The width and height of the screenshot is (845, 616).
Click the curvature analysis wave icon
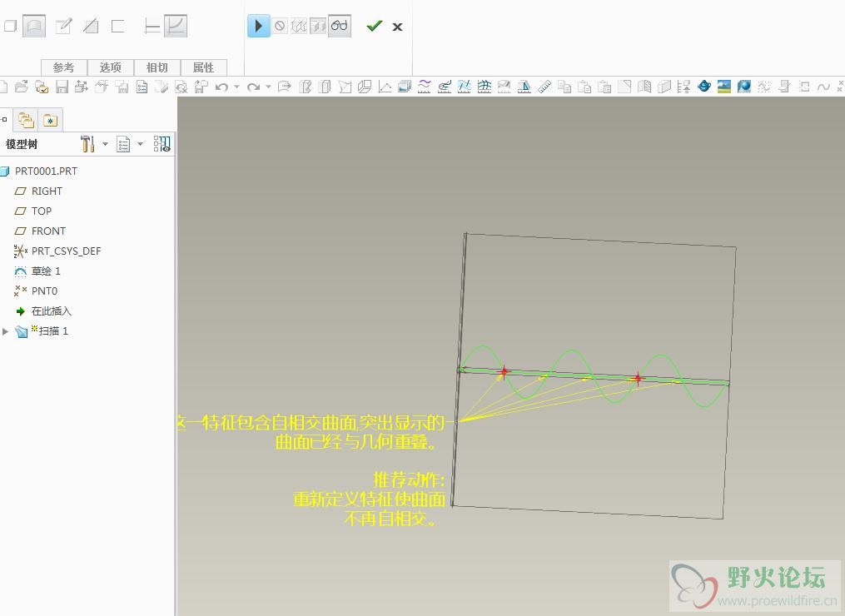425,87
